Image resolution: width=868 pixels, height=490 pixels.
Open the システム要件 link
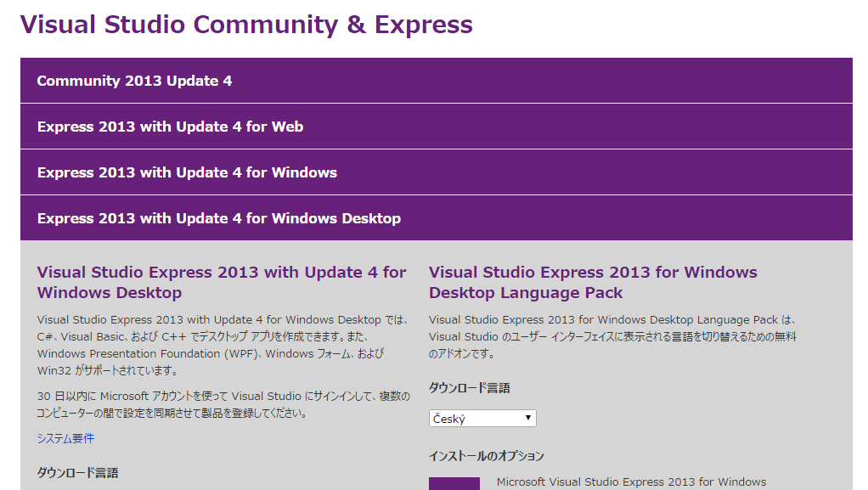[x=65, y=438]
